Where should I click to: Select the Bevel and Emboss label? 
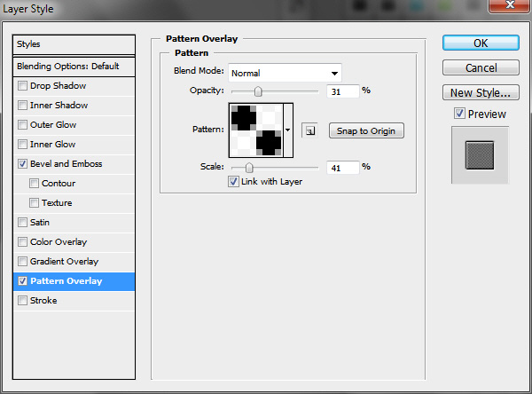66,163
